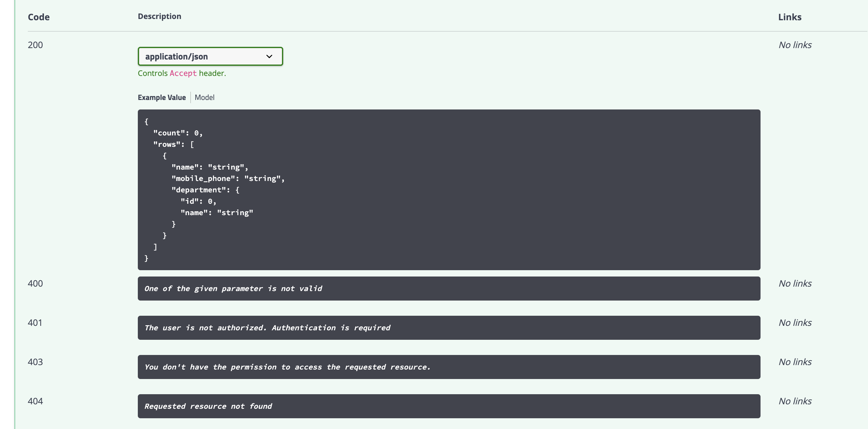Switch to the Model tab

click(204, 97)
